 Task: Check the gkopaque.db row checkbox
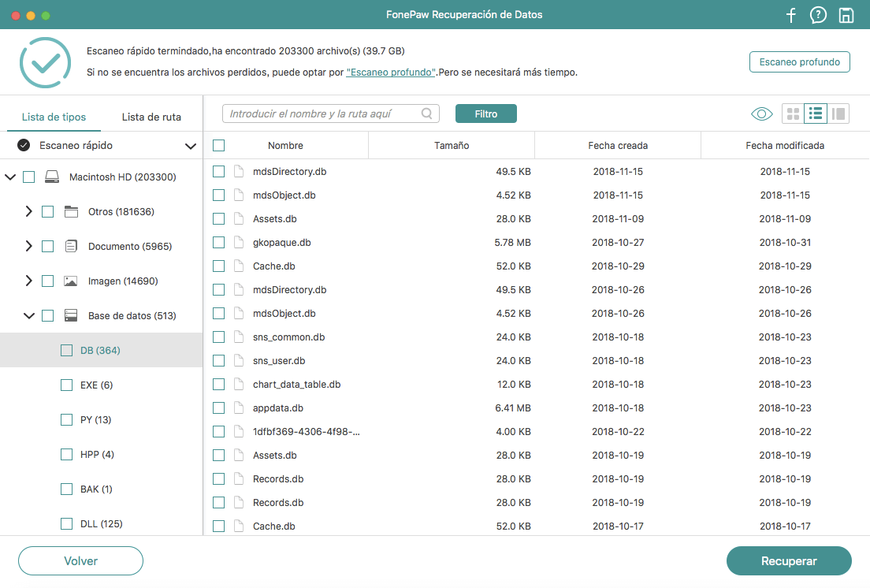(218, 243)
